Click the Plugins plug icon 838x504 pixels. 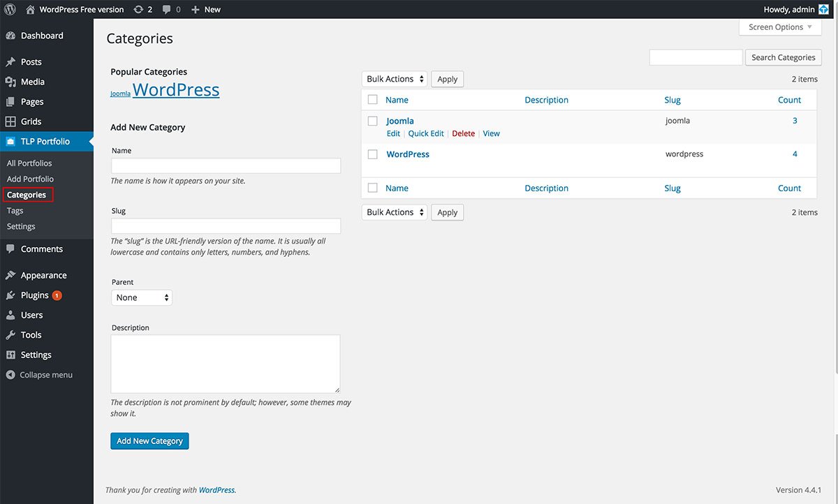pos(10,295)
